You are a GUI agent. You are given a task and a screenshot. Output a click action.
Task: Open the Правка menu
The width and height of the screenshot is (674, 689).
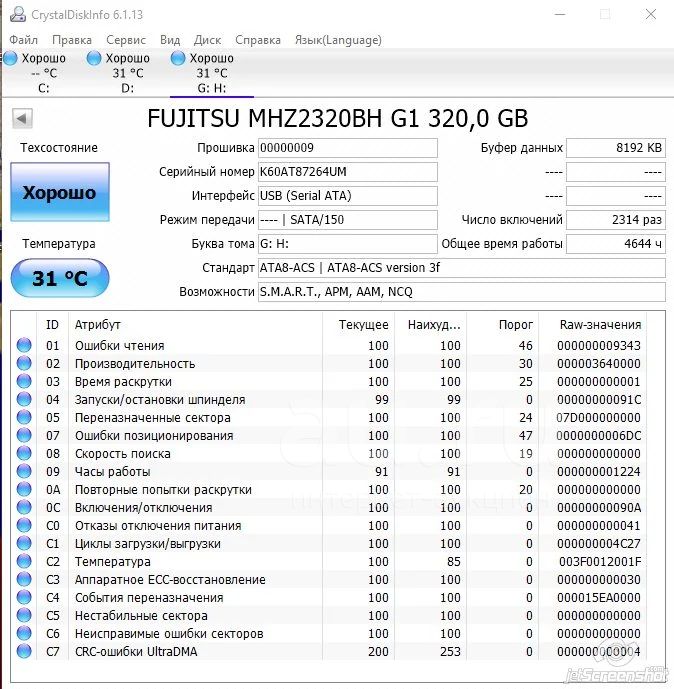tap(72, 40)
